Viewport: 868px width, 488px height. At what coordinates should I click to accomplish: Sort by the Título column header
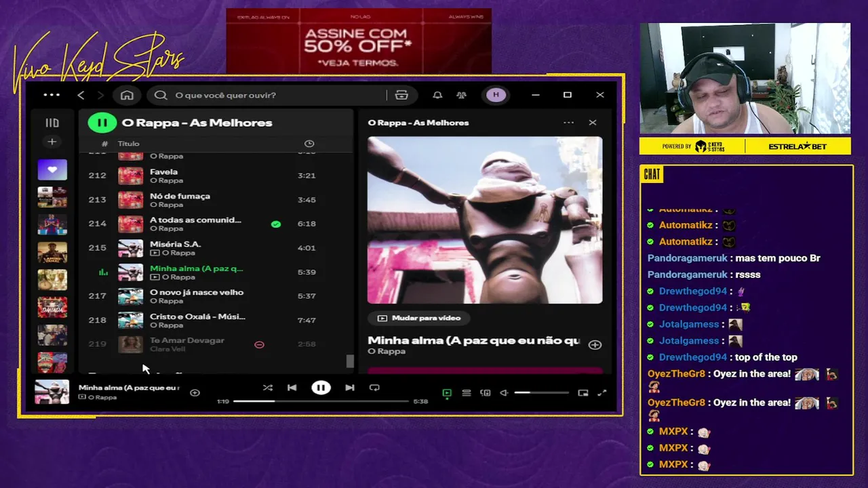128,144
